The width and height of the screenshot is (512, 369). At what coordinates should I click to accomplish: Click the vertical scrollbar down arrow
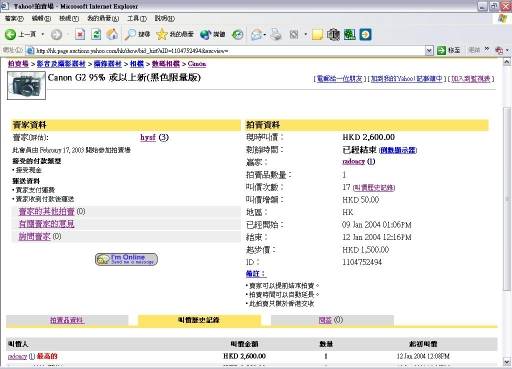(507, 362)
